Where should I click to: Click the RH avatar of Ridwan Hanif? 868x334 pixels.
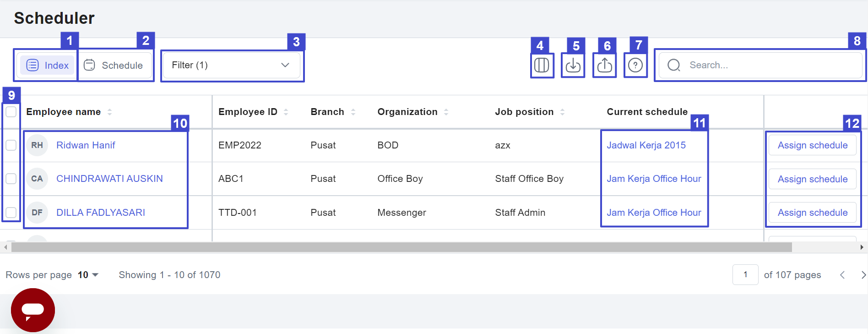coord(37,145)
